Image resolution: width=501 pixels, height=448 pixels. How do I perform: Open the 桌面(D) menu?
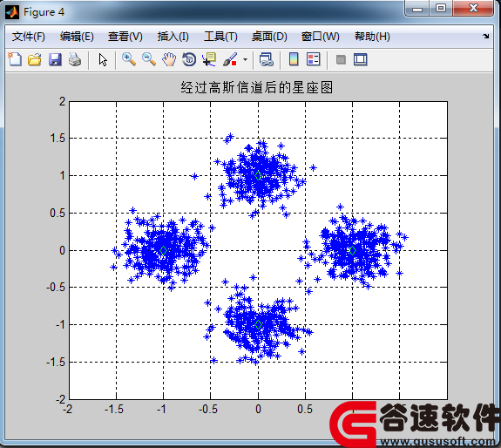[269, 37]
